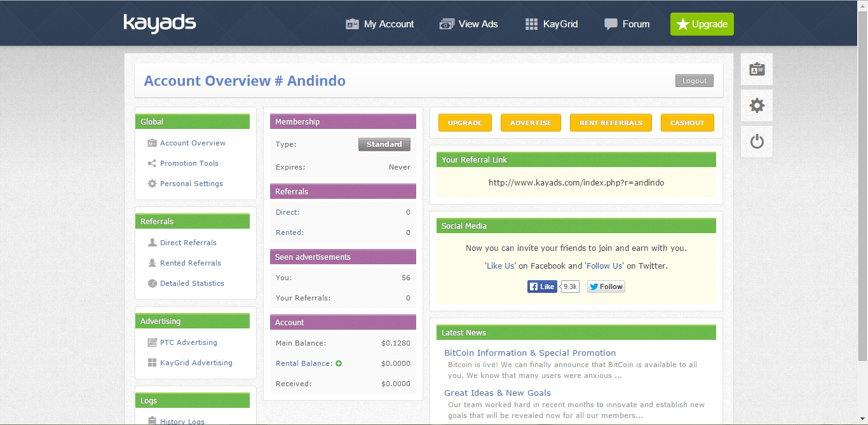The height and width of the screenshot is (425, 868).
Task: Click the History Logs clipboard icon
Action: (152, 421)
